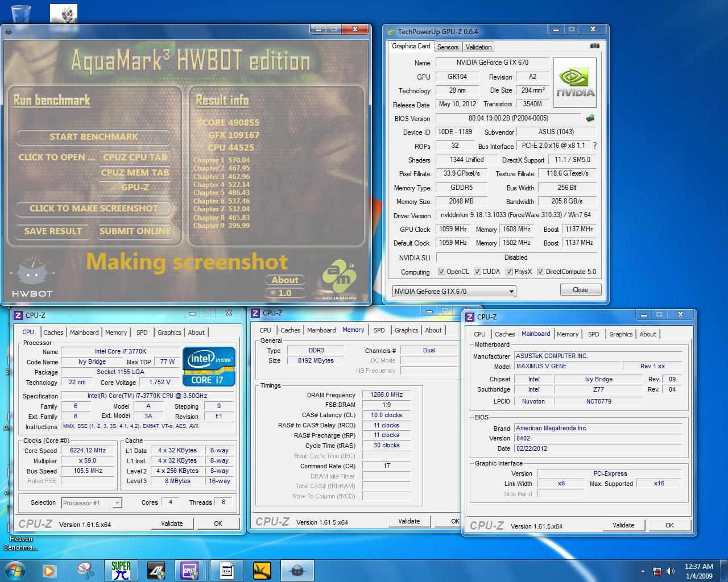Open the Mainboard tab in the CPU-Z Memory window

(x=321, y=330)
